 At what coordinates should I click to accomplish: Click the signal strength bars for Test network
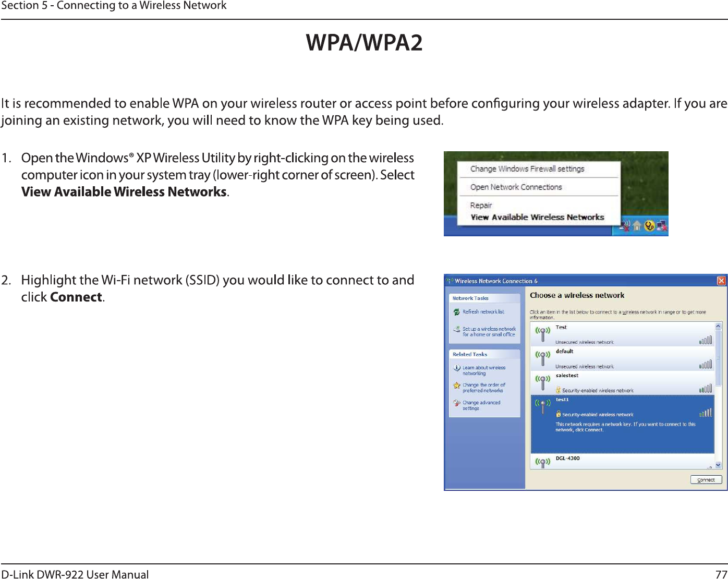705,341
